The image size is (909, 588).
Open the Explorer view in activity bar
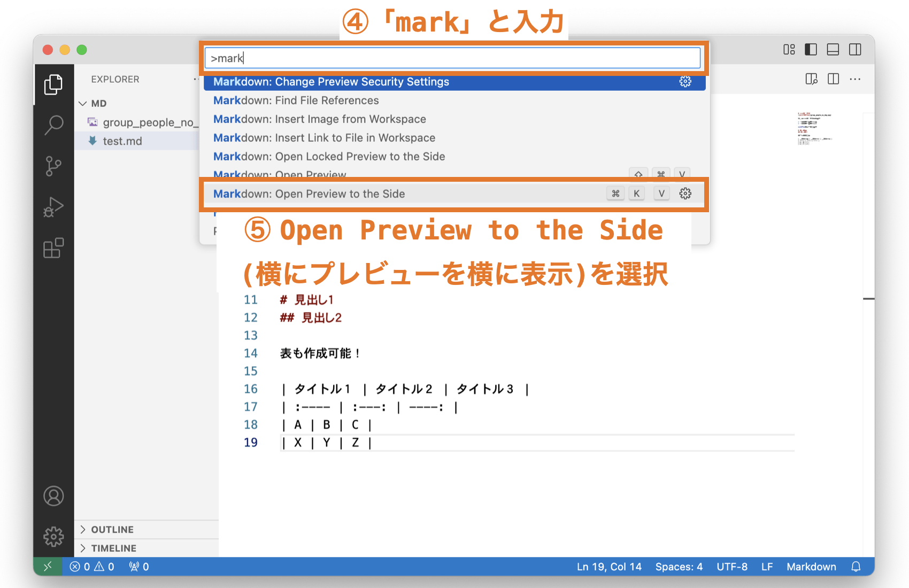53,84
